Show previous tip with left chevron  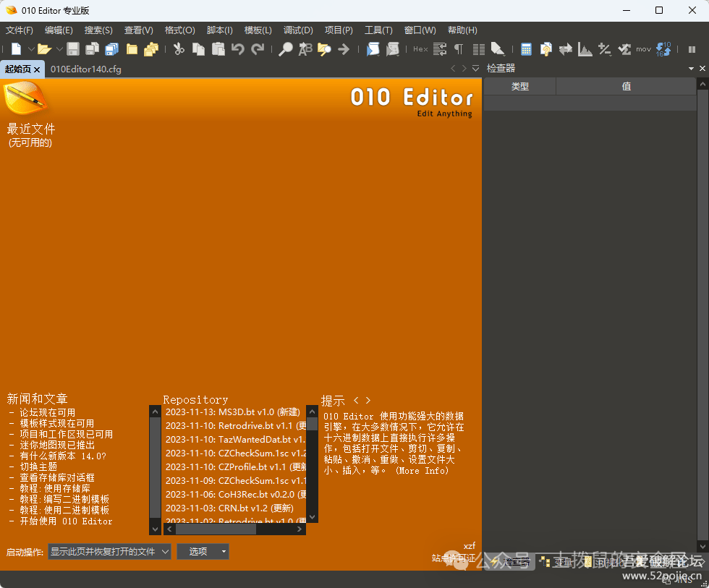(x=356, y=400)
